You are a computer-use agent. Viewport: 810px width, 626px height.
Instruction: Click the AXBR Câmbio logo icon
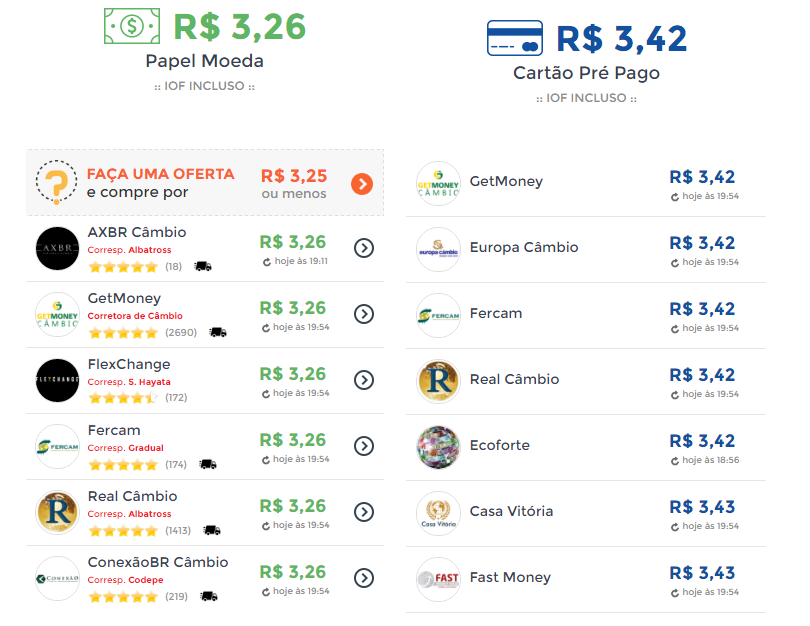pyautogui.click(x=57, y=248)
